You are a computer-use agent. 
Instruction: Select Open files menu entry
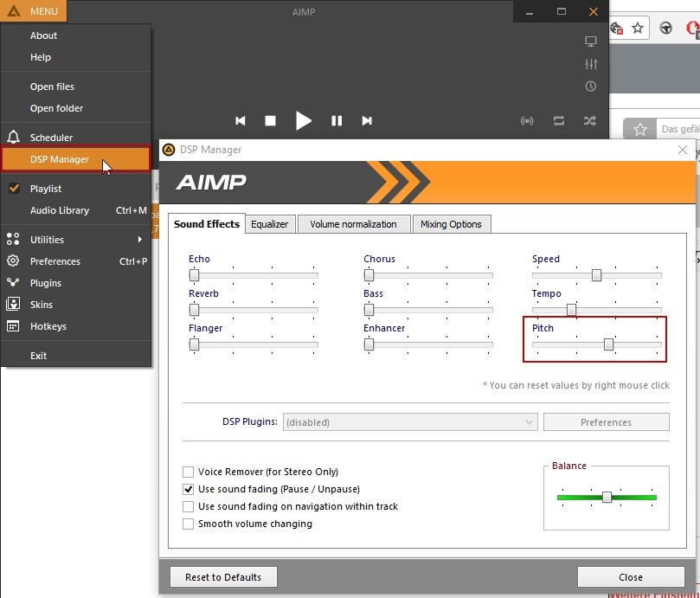click(76, 87)
